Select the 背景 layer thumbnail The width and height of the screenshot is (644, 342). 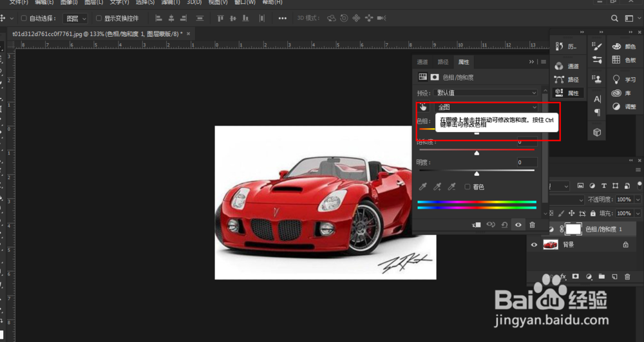[x=551, y=245]
